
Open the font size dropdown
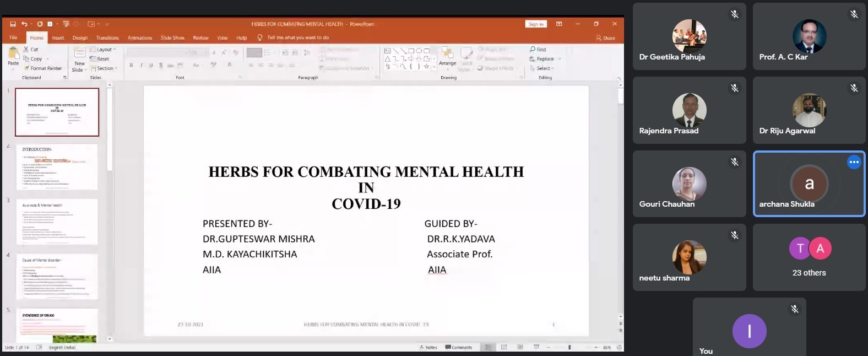pos(207,52)
